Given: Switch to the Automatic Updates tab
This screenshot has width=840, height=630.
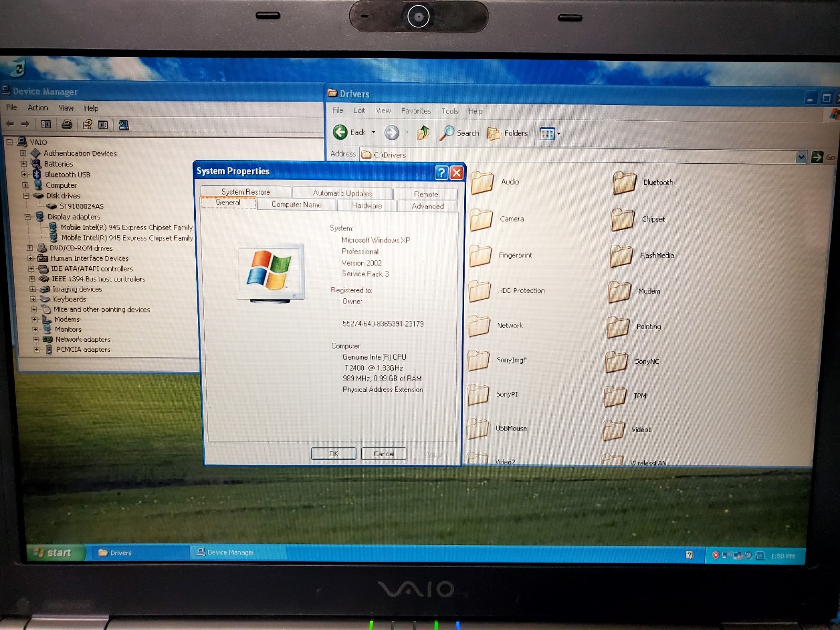Looking at the screenshot, I should (x=342, y=193).
